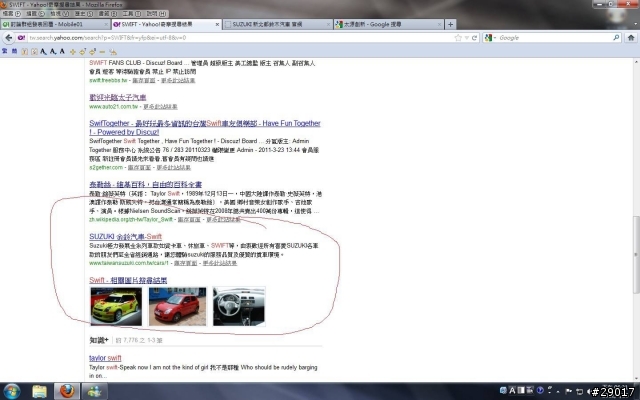
Task: Click the Google search input field
Action: tap(554, 38)
